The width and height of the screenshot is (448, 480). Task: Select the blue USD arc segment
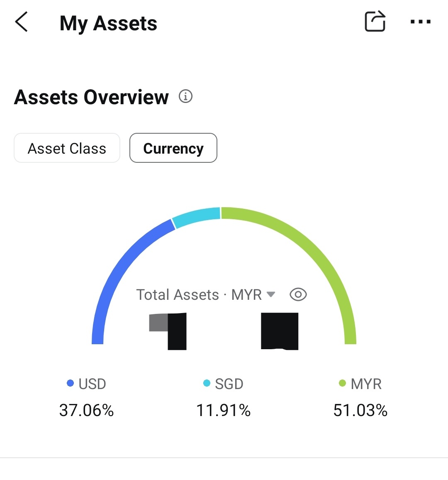120,266
